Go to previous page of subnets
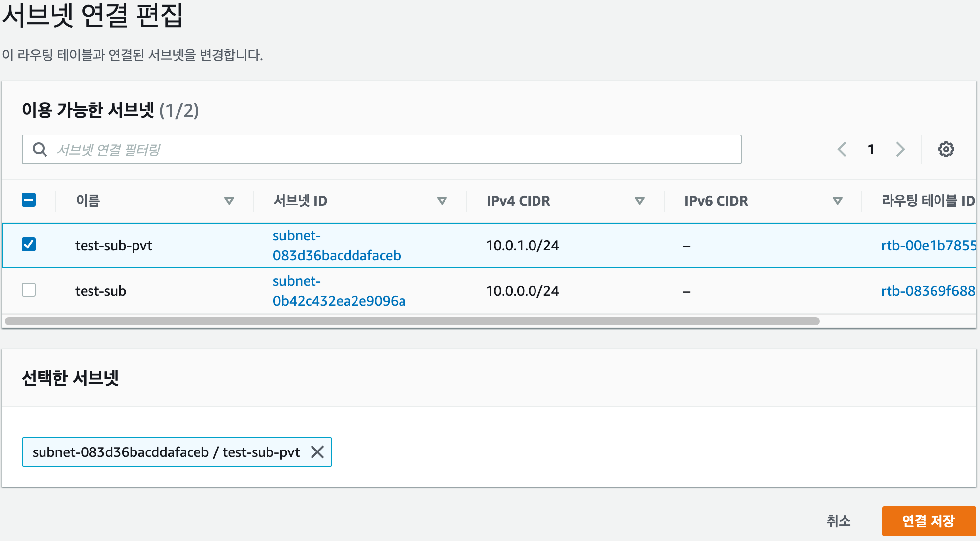This screenshot has width=980, height=541. (x=842, y=149)
